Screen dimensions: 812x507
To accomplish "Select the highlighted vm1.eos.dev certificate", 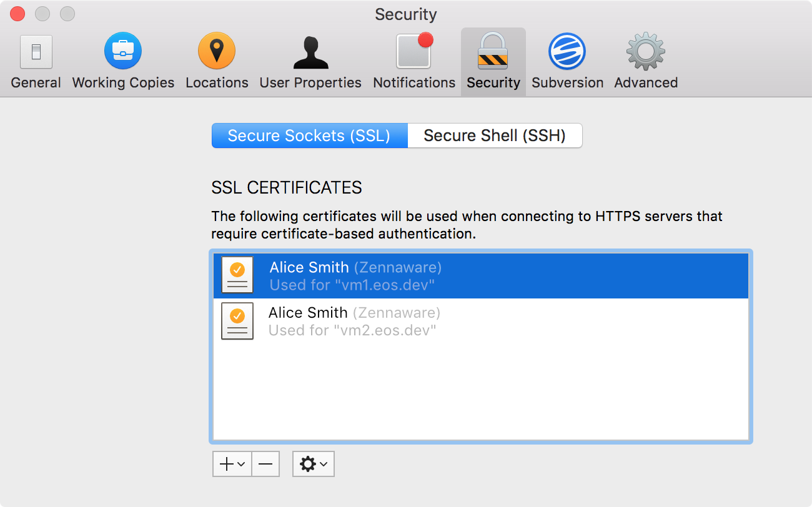I will pyautogui.click(x=375, y=275).
